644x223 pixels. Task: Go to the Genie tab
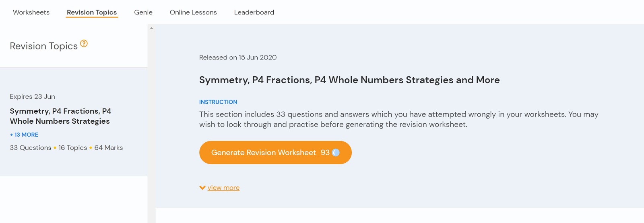coord(143,12)
